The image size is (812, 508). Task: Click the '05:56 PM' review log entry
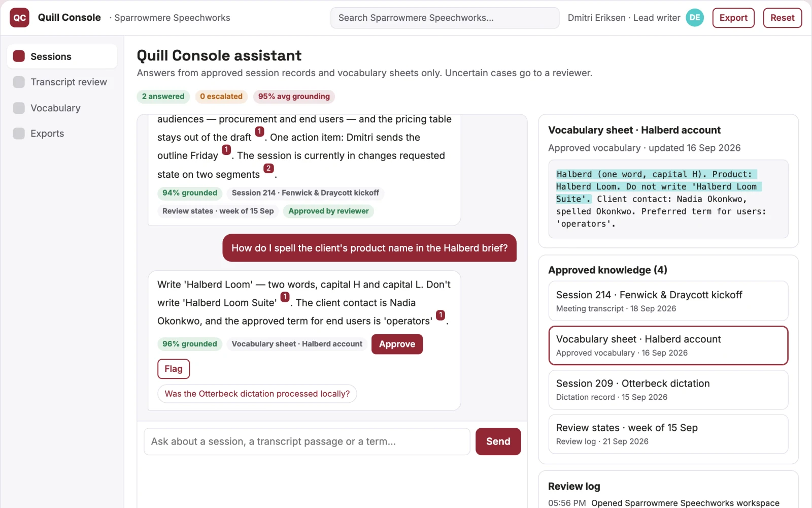point(664,503)
